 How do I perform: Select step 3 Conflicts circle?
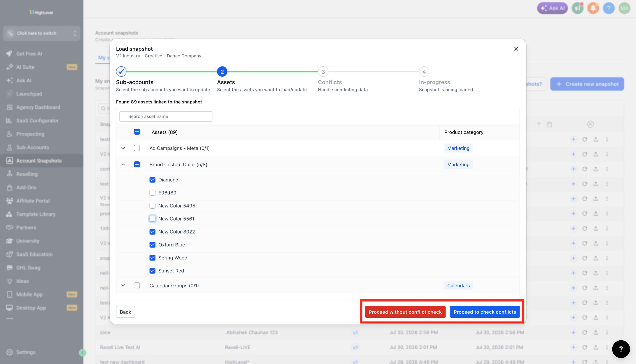pos(323,72)
